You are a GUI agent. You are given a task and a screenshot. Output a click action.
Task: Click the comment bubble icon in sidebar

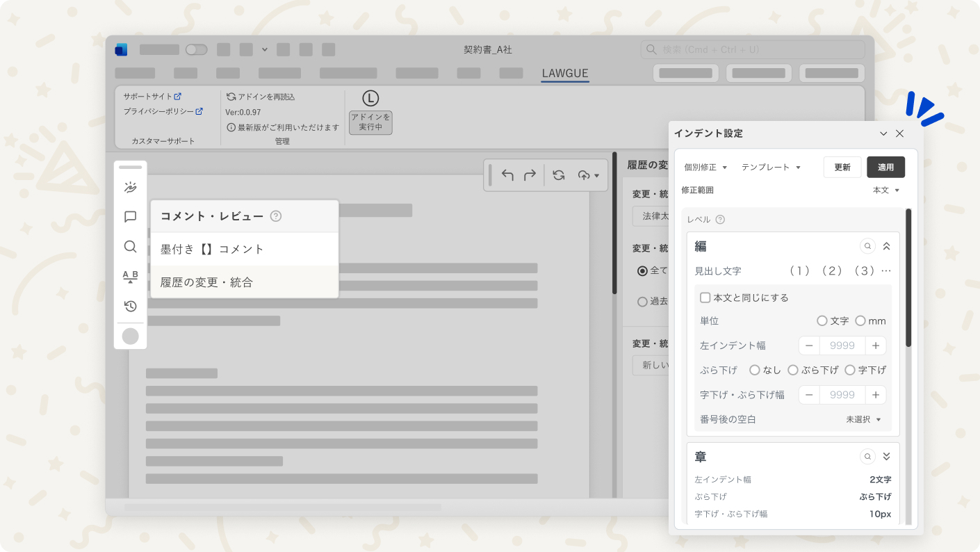pos(130,217)
